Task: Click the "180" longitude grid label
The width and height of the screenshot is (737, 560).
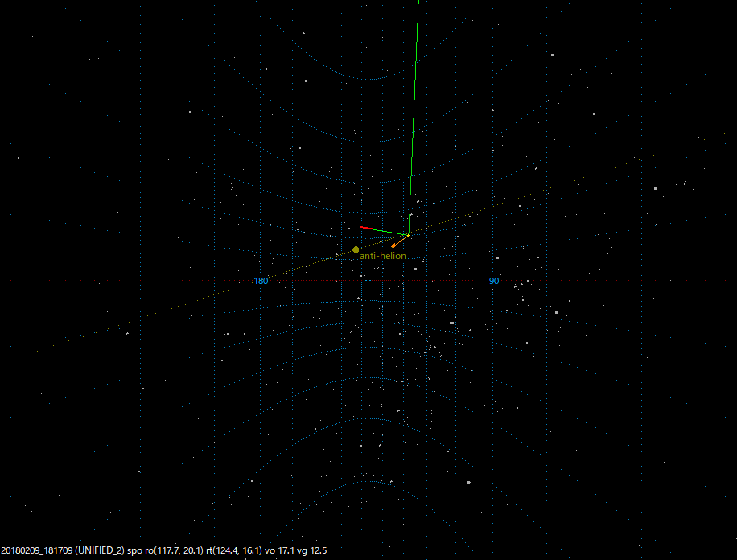Action: (261, 281)
